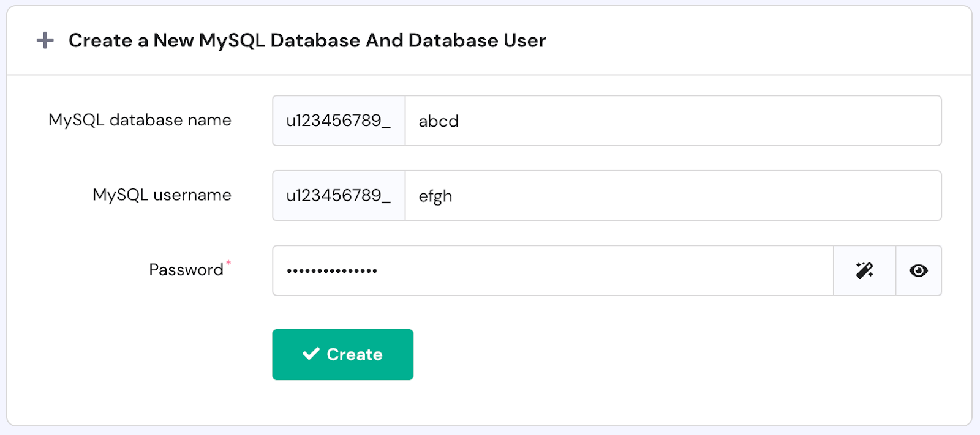Show the password using the eye icon
The width and height of the screenshot is (980, 435).
(918, 270)
